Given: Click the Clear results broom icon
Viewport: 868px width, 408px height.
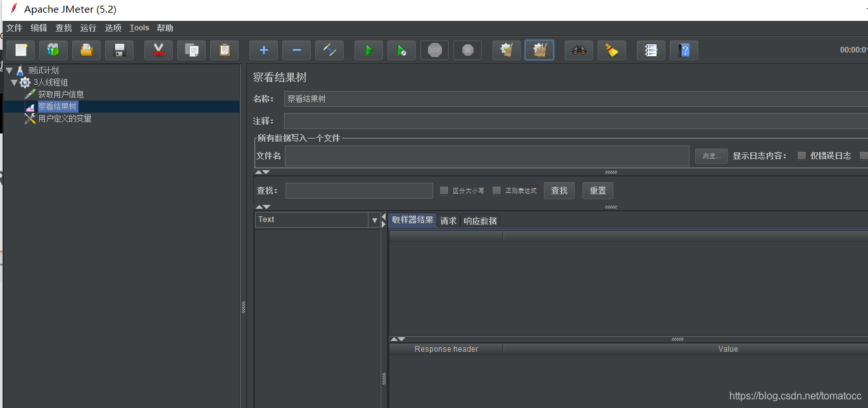Looking at the screenshot, I should coord(507,50).
